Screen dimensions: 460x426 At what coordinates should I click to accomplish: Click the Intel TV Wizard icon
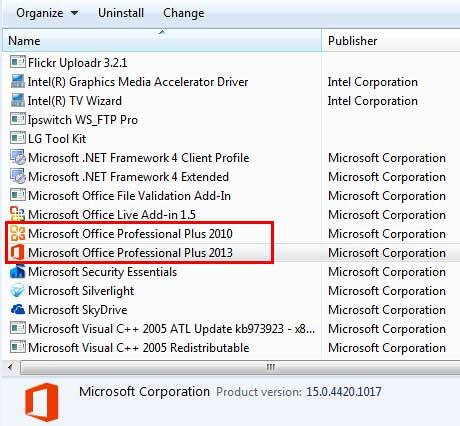pyautogui.click(x=18, y=101)
